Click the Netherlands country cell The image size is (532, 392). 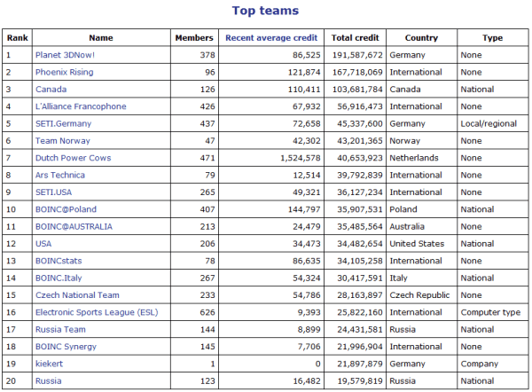[414, 158]
